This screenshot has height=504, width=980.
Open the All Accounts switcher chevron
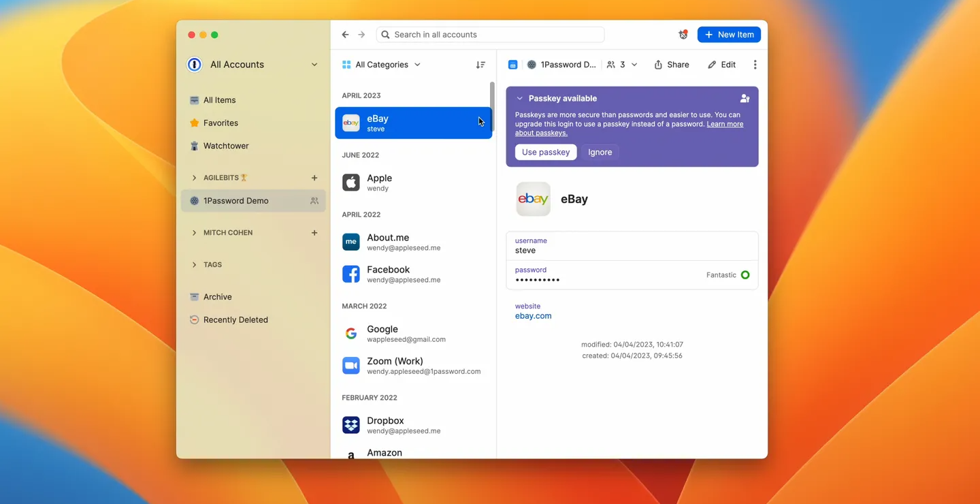coord(314,65)
